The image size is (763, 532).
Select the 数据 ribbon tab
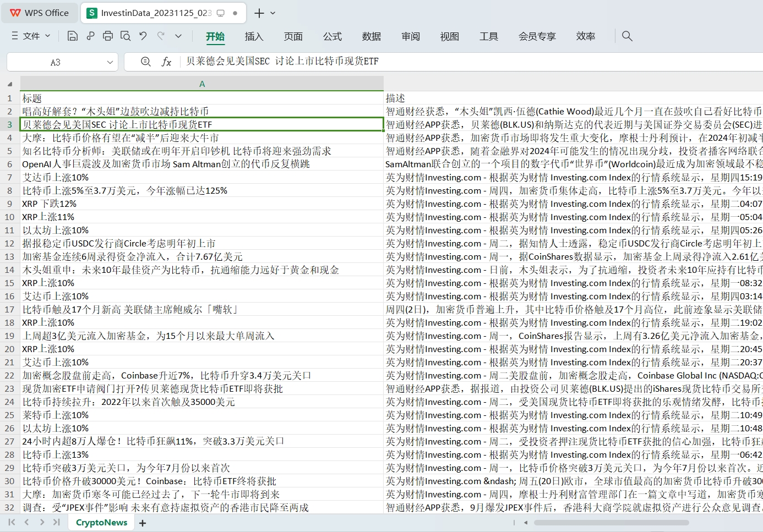(371, 36)
